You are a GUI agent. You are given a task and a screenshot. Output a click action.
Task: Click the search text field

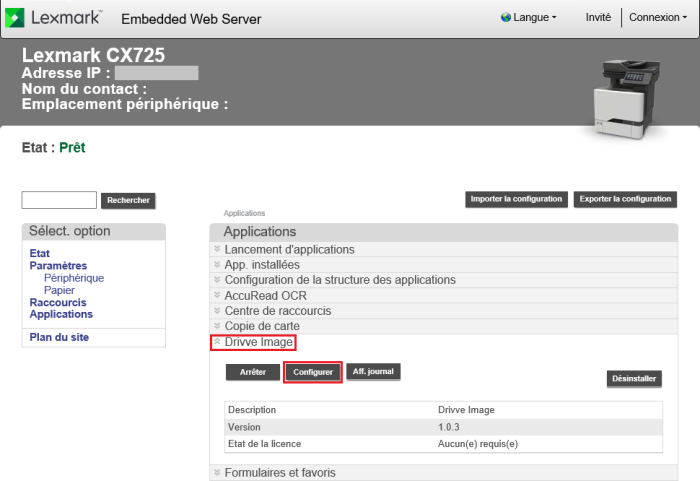click(x=59, y=200)
